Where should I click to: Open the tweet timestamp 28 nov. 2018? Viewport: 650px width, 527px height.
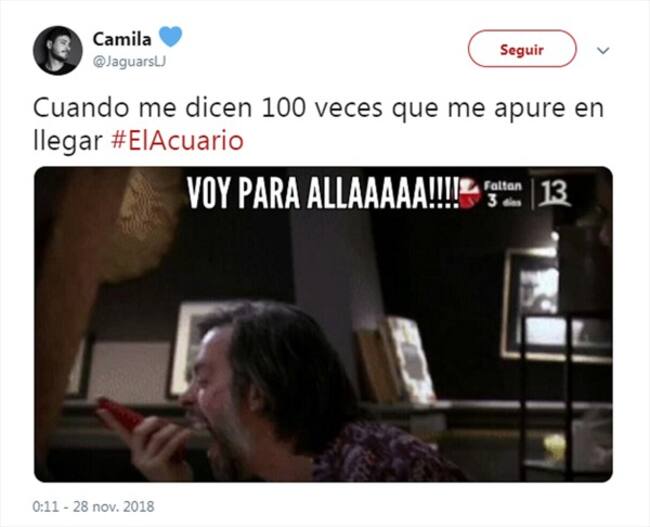[114, 506]
